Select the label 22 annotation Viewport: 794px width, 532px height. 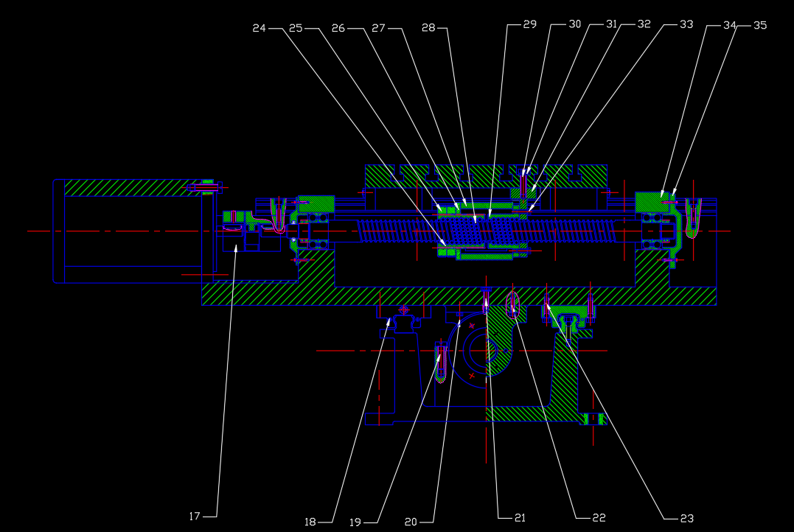(599, 518)
